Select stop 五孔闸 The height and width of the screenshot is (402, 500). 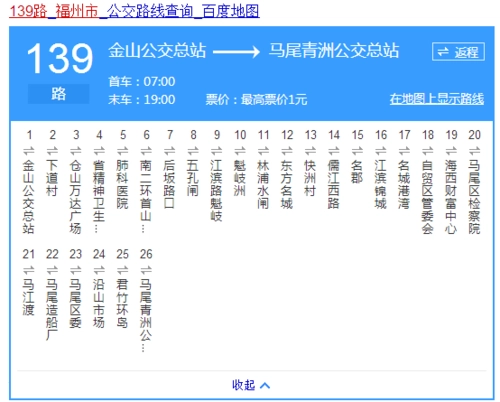[x=193, y=178]
